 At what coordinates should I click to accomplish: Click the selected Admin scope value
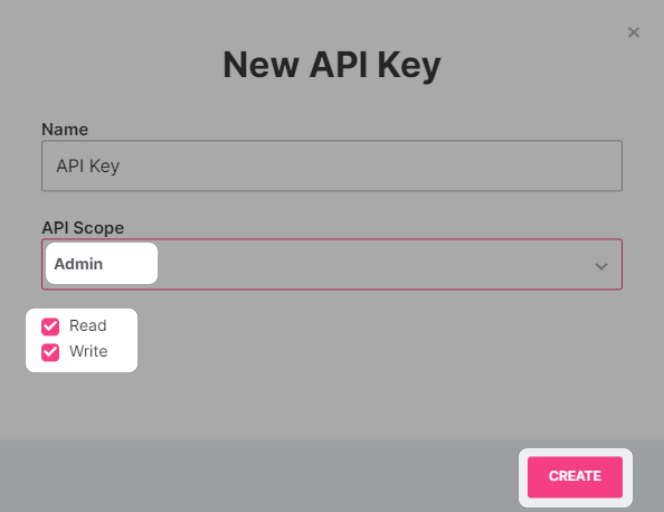[79, 264]
